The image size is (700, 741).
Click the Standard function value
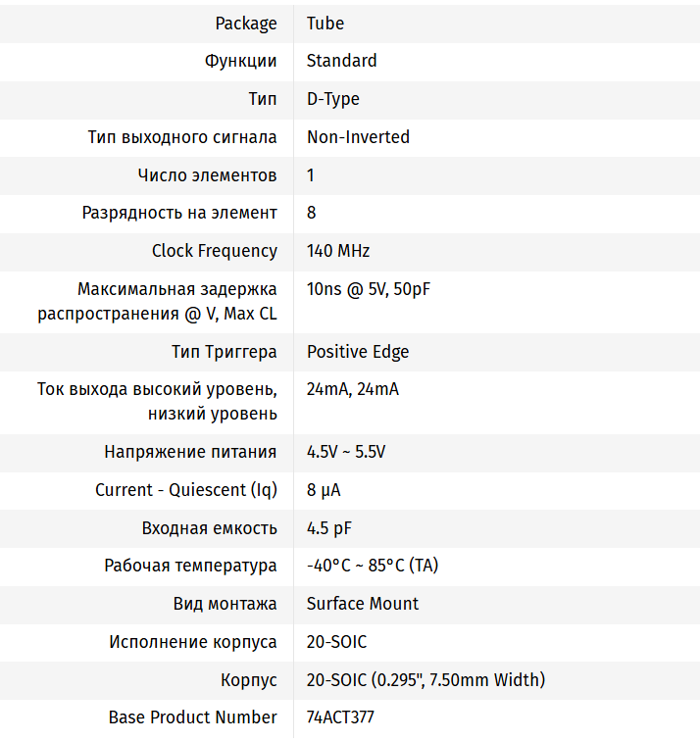341,61
